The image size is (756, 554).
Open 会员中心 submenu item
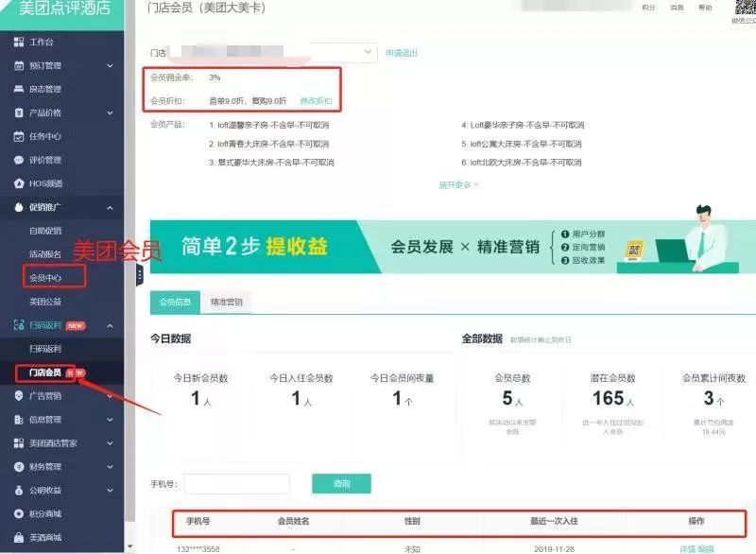click(x=45, y=278)
